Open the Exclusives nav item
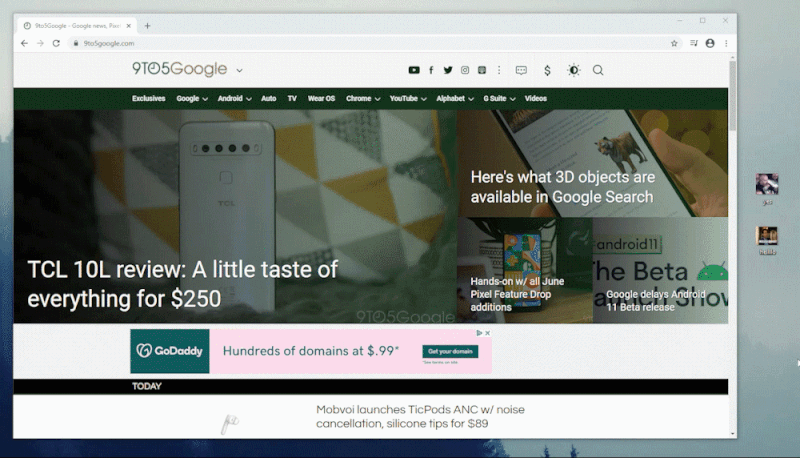Viewport: 800px width, 458px height. click(x=148, y=98)
